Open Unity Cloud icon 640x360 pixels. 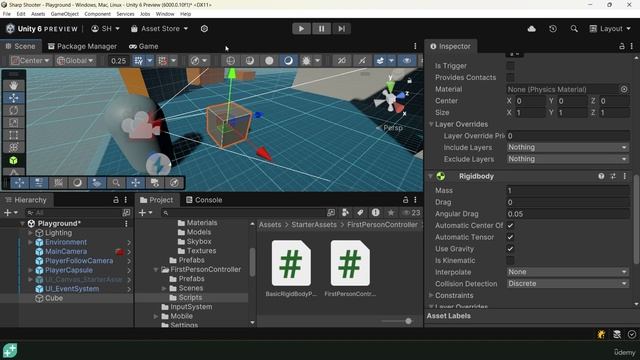click(531, 29)
